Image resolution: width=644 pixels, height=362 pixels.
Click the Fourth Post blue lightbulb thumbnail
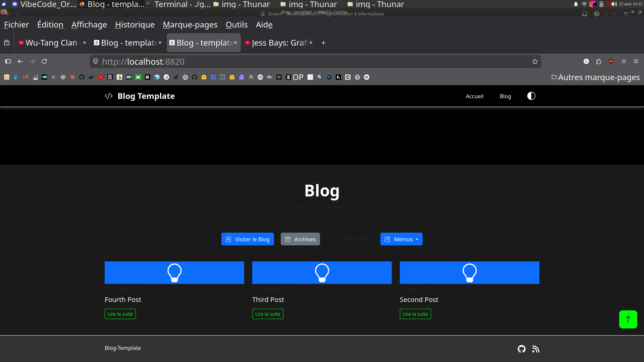tap(174, 273)
